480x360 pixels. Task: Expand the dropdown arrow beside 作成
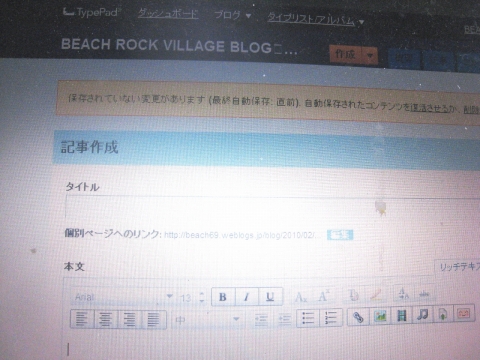click(x=370, y=55)
